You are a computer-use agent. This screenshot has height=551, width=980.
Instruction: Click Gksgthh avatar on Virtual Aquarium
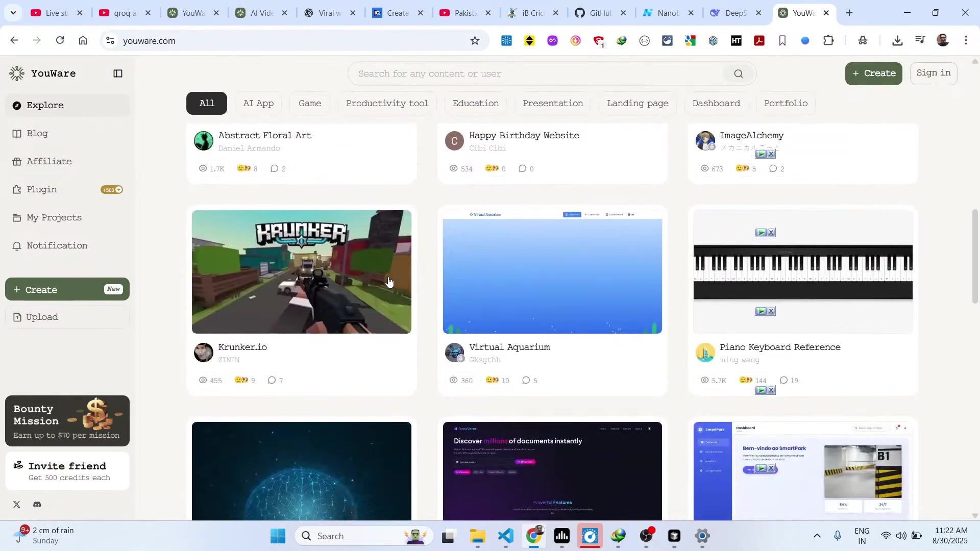coord(454,353)
